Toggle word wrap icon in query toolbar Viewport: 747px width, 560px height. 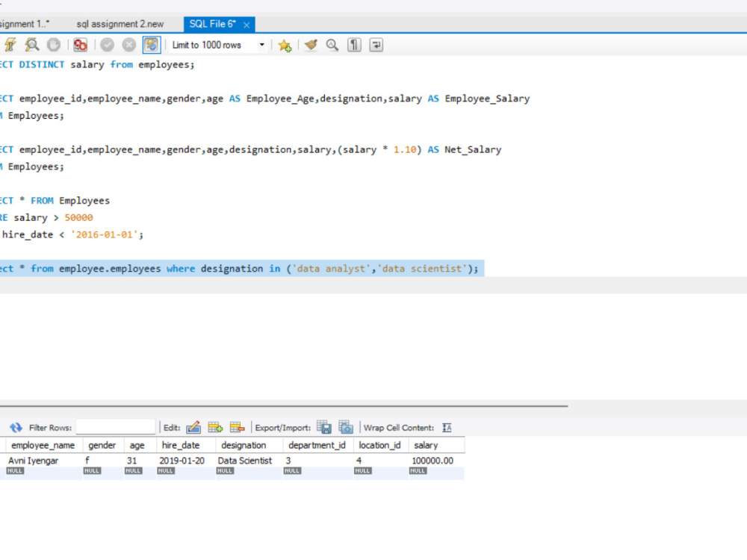pyautogui.click(x=376, y=46)
